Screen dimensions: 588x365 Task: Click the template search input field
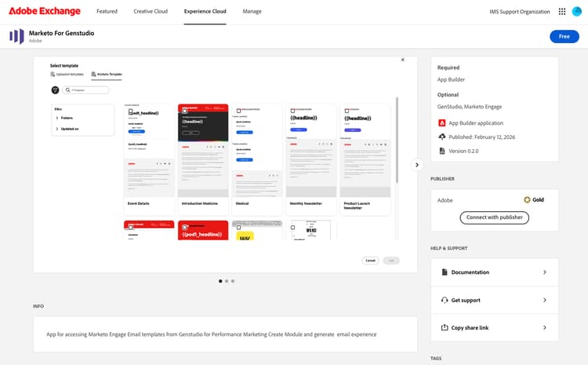coord(86,90)
